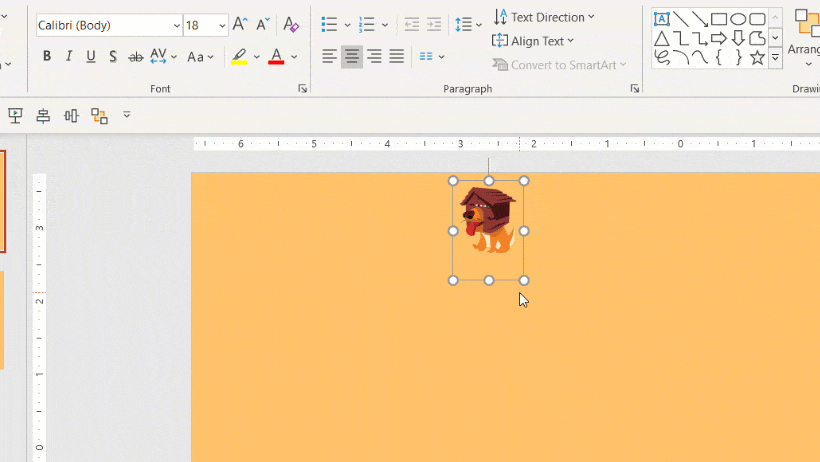The width and height of the screenshot is (820, 462).
Task: Decrease list indent level
Action: pos(412,24)
